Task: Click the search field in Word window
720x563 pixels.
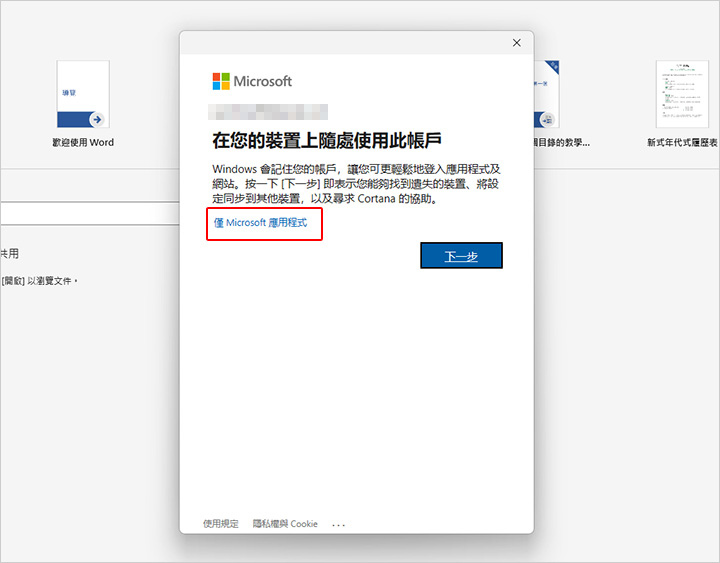Action: point(90,213)
